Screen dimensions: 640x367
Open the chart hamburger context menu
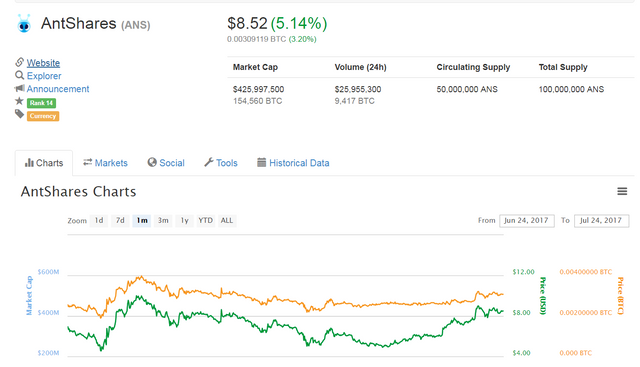[622, 191]
